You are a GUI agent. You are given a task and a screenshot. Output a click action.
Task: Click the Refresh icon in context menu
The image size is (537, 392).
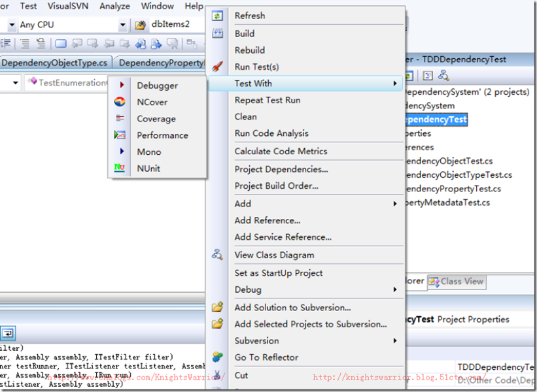coord(218,16)
